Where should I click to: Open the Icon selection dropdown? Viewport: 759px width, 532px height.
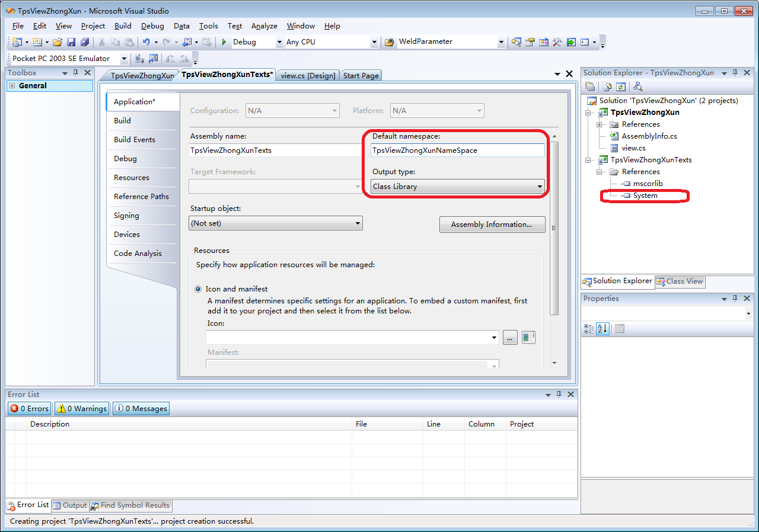tap(495, 338)
